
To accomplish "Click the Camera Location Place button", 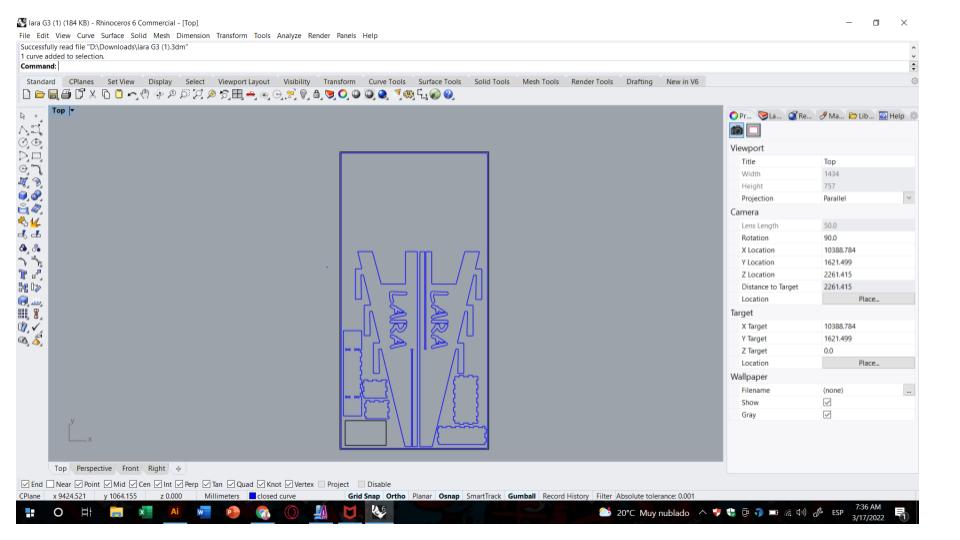I will pos(868,299).
